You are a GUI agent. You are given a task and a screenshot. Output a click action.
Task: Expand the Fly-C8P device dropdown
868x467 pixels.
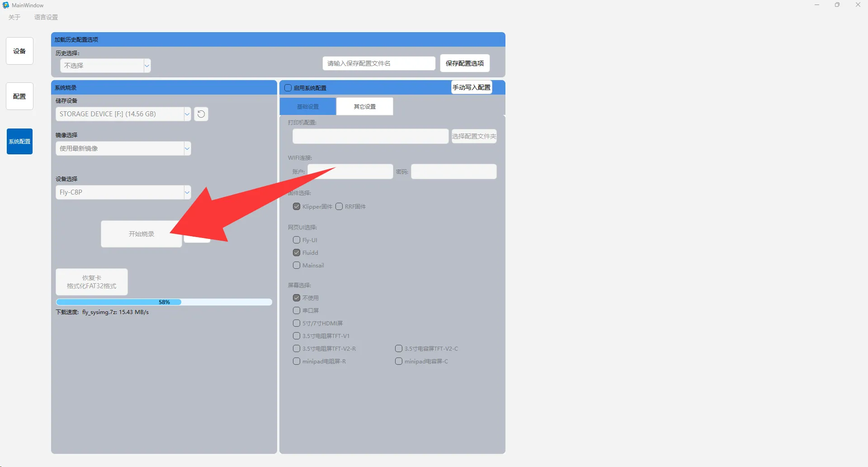pos(123,192)
